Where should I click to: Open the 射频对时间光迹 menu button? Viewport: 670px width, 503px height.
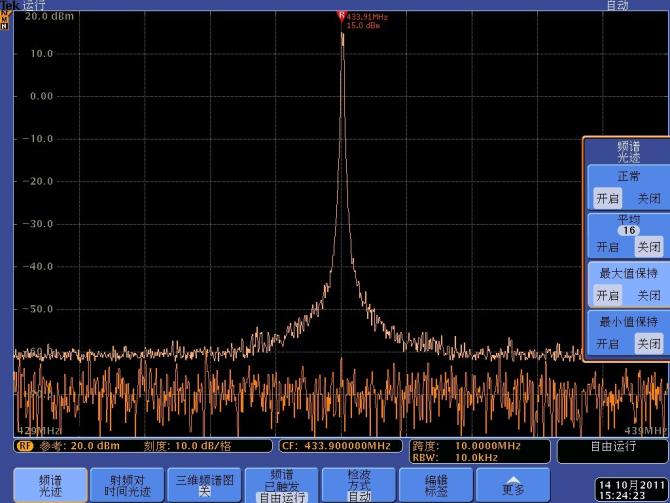[127, 485]
